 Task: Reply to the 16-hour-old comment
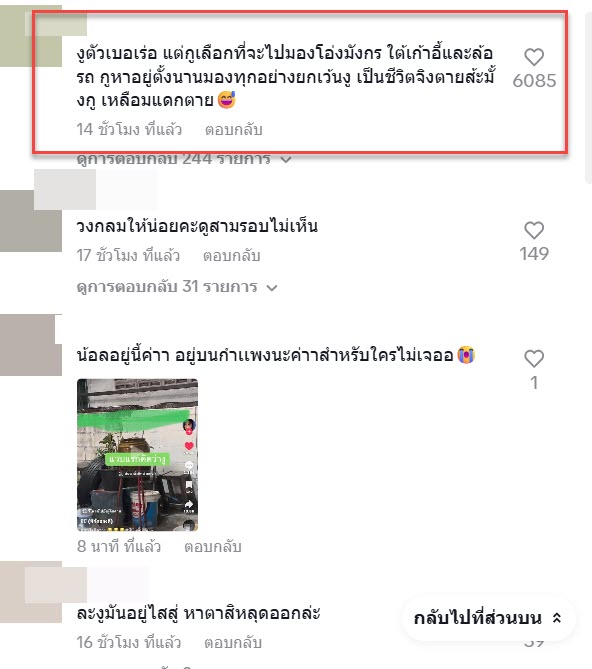point(232,643)
